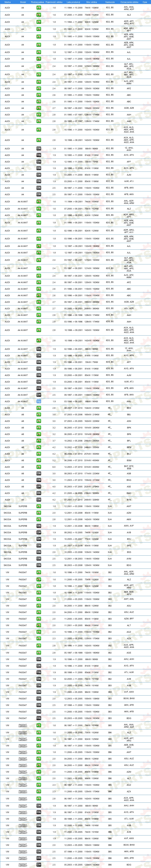Image resolution: width=151 pixels, height=868 pixels.
Task: Click petrol icon in VW Passat 2.3 AGZ row
Action: pos(39,632)
